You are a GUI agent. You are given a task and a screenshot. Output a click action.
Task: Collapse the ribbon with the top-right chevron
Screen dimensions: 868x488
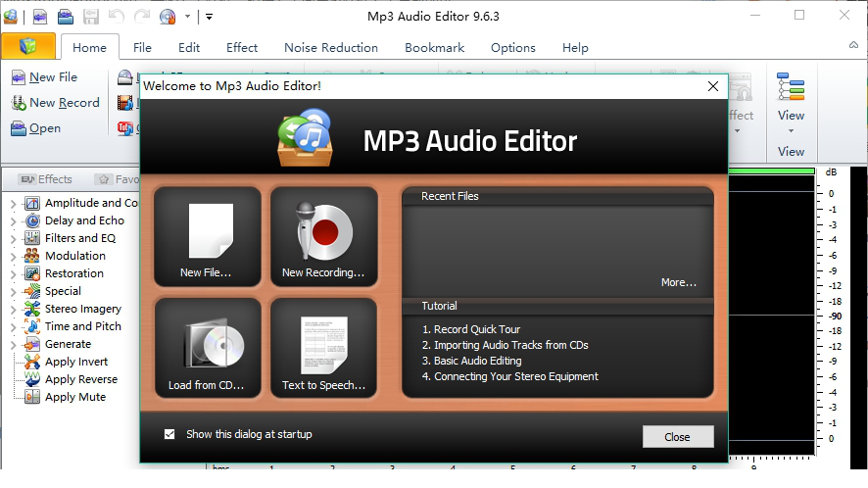(854, 45)
